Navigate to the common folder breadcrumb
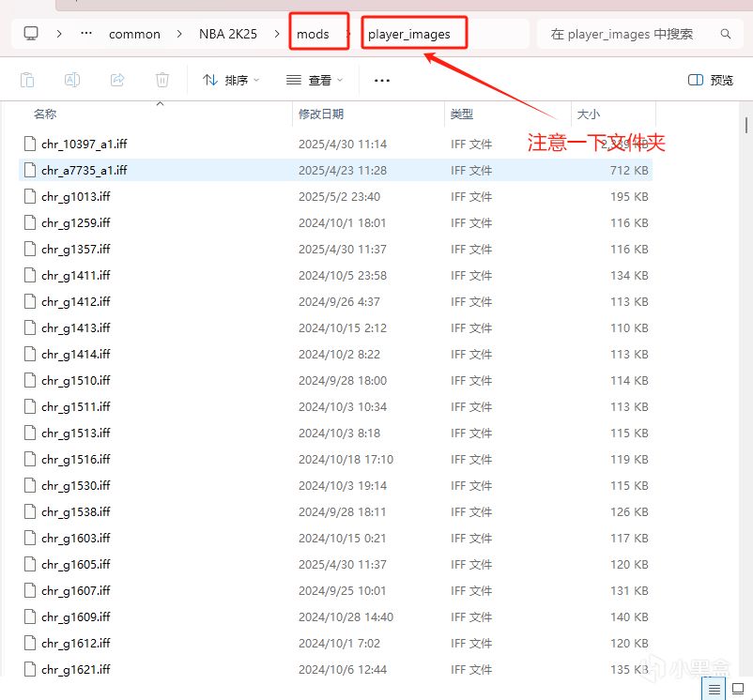This screenshot has height=700, width=753. pos(134,34)
